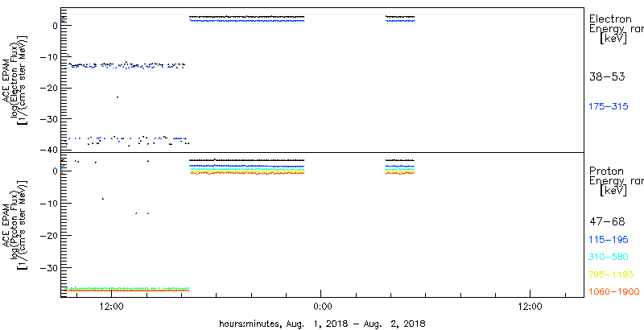
Task: Click the blue 175-315 electron legend label
Action: (609, 107)
